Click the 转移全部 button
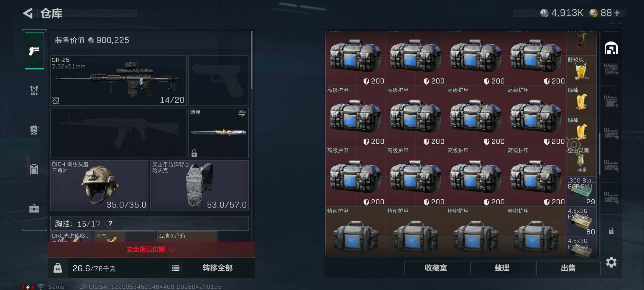Screen dimensions: 644x290 coord(218,268)
